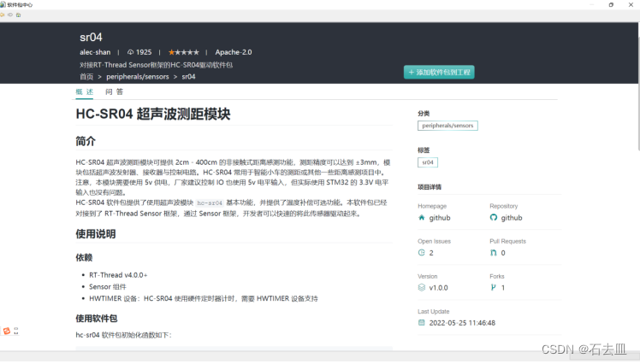The image size is (640, 364).
Task: Go to the home page toolbar icon
Action: [x=18, y=15]
